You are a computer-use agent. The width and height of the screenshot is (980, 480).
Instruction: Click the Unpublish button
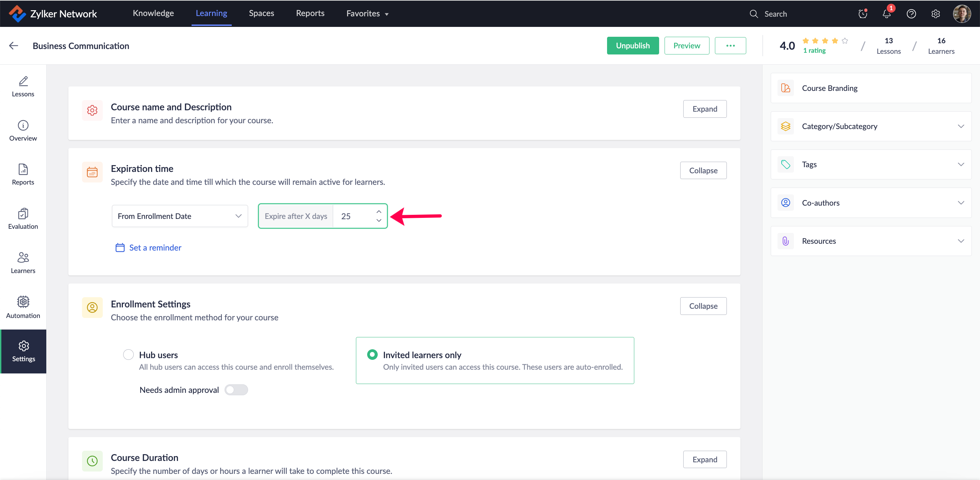(x=632, y=46)
